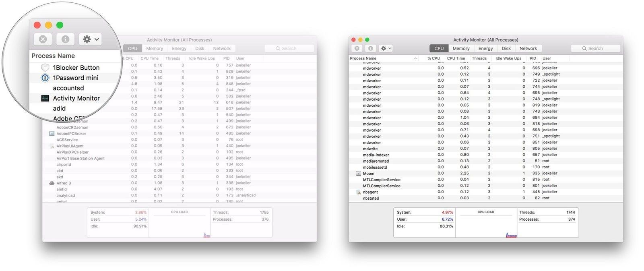
Task: Open the Network tab in left window
Action: (x=222, y=48)
